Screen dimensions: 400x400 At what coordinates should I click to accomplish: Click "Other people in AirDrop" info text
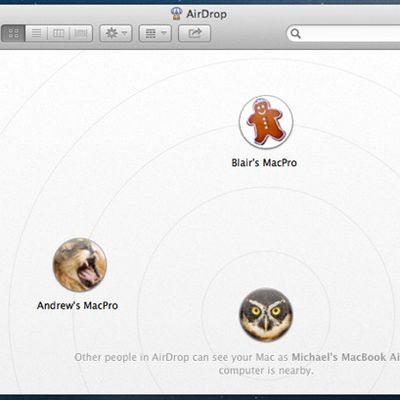coord(237,364)
